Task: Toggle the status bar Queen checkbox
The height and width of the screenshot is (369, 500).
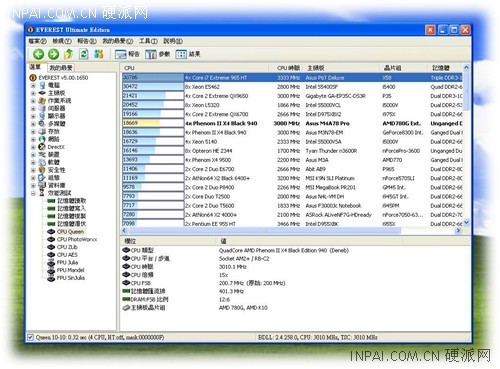Action: 30,337
